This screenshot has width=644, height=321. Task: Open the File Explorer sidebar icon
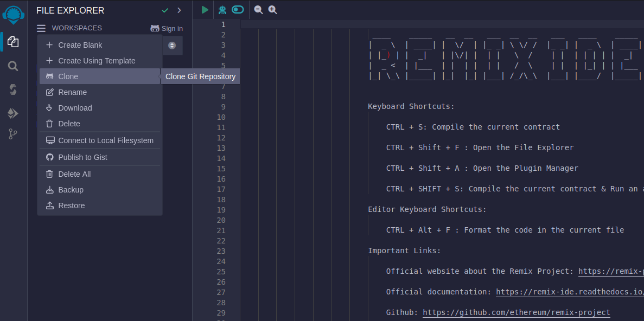tap(13, 42)
